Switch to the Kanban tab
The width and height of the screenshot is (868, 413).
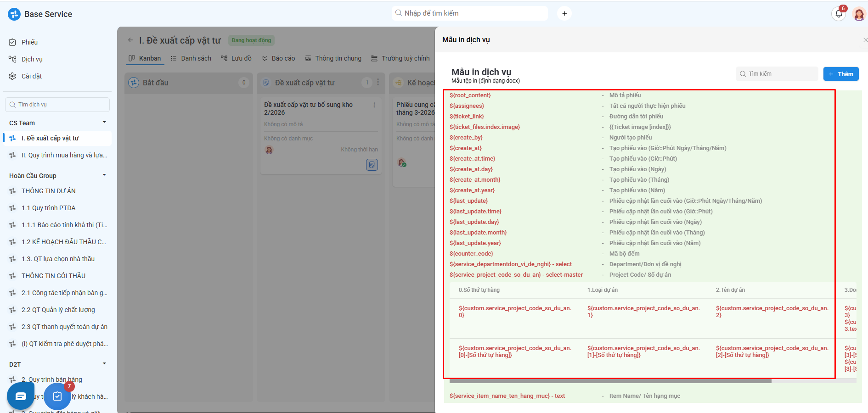coord(145,58)
